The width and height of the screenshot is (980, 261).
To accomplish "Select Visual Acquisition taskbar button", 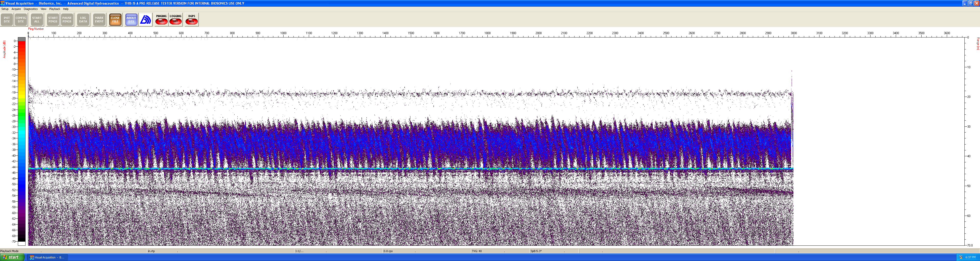I will (48, 258).
